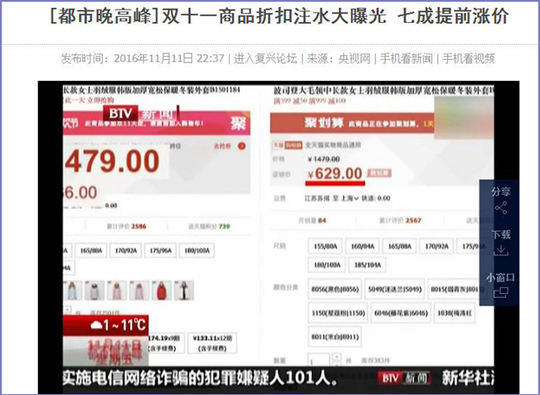Click the BTV 新闻 logo at top of video
Viewport: 540px width, 395px height.
coord(140,113)
